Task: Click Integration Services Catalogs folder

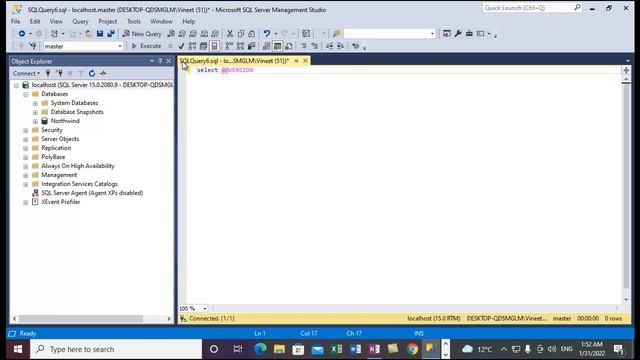Action: tap(79, 184)
